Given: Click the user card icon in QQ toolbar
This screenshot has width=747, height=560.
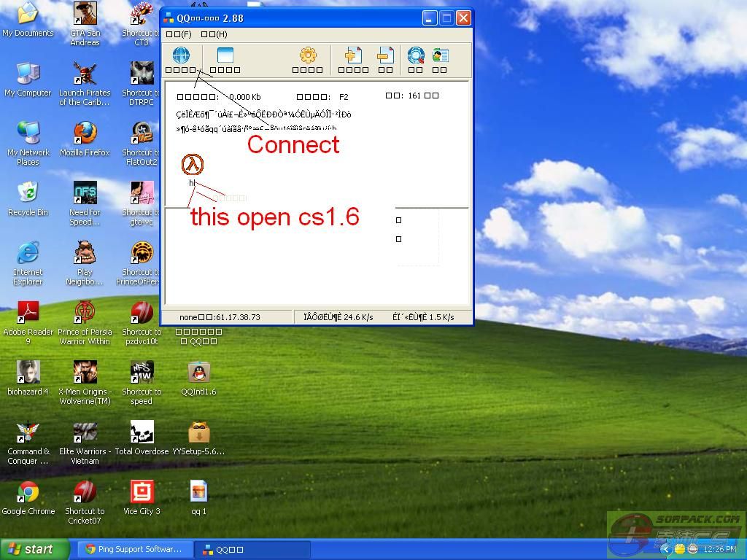Looking at the screenshot, I should point(440,55).
